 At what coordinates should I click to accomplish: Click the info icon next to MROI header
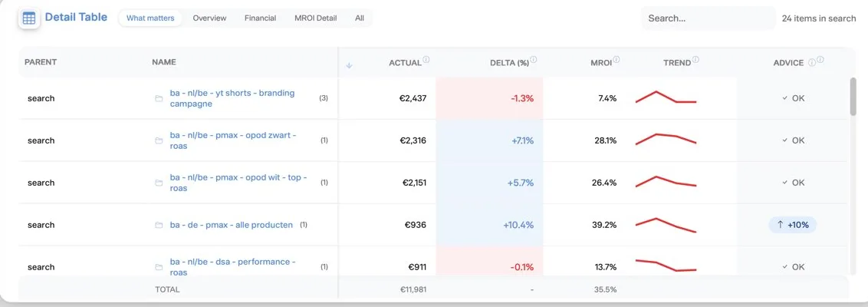[616, 60]
